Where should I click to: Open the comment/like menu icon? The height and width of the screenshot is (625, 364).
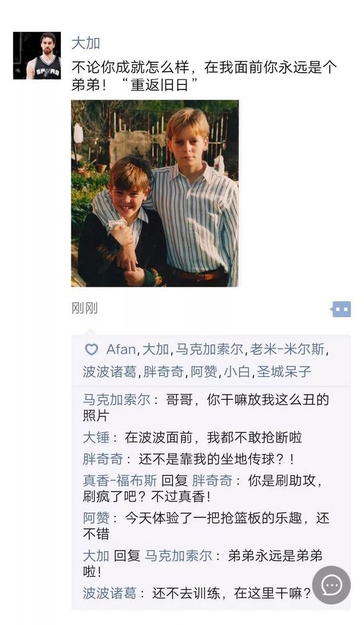341,309
